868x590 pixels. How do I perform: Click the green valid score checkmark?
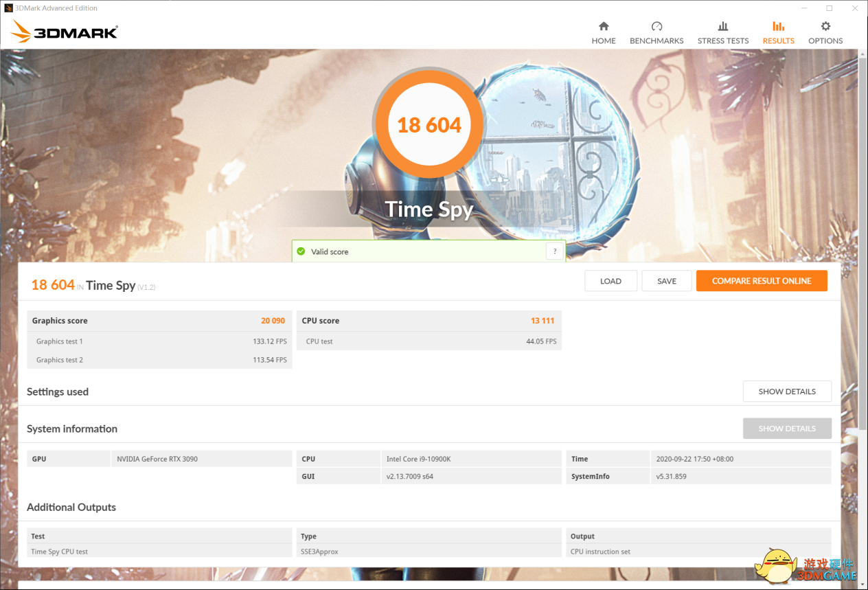tap(301, 251)
